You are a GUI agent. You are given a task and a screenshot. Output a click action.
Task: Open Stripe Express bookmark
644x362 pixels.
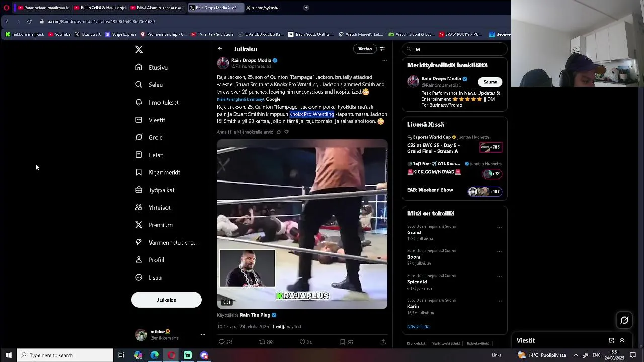tap(121, 34)
